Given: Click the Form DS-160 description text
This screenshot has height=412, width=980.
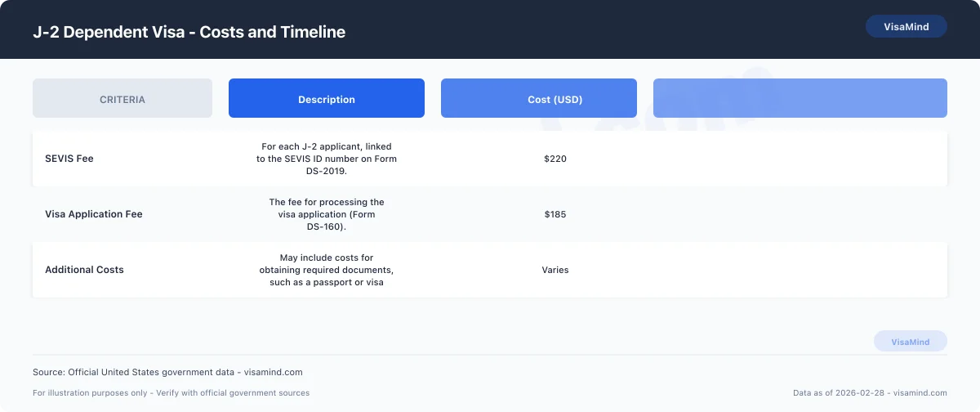Looking at the screenshot, I should click(327, 214).
